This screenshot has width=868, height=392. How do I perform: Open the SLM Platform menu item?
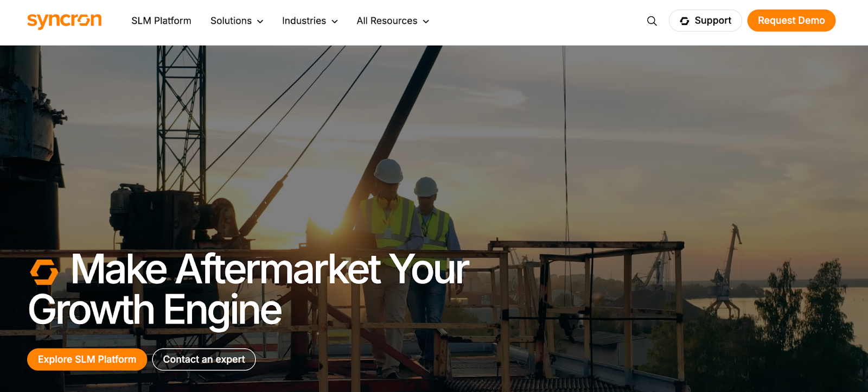click(161, 21)
